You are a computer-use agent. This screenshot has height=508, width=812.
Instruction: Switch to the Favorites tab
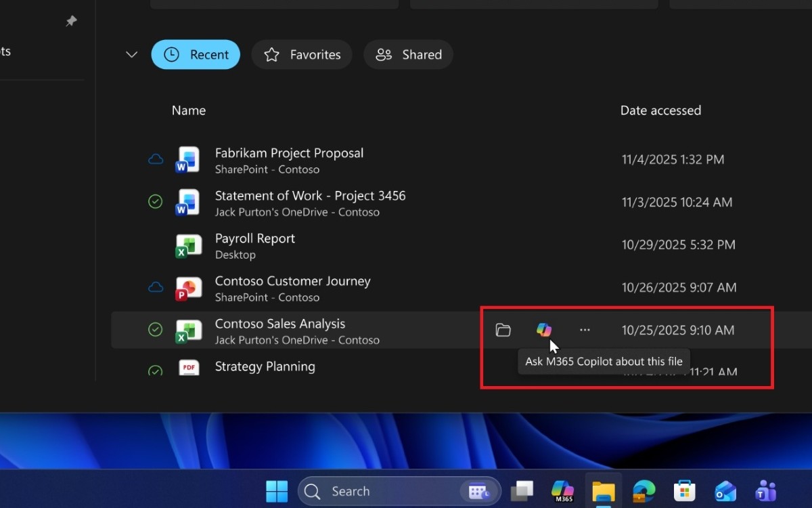click(302, 54)
